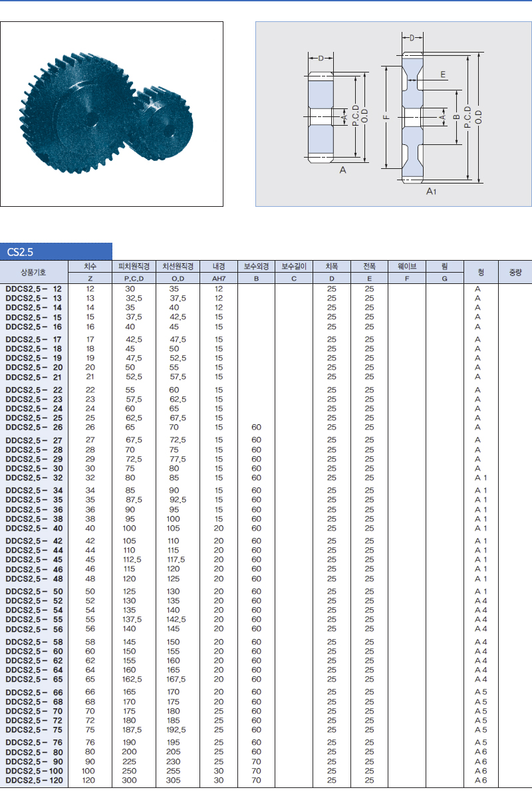Select product code DDCS2.5-55
The height and width of the screenshot is (798, 532).
[33, 619]
